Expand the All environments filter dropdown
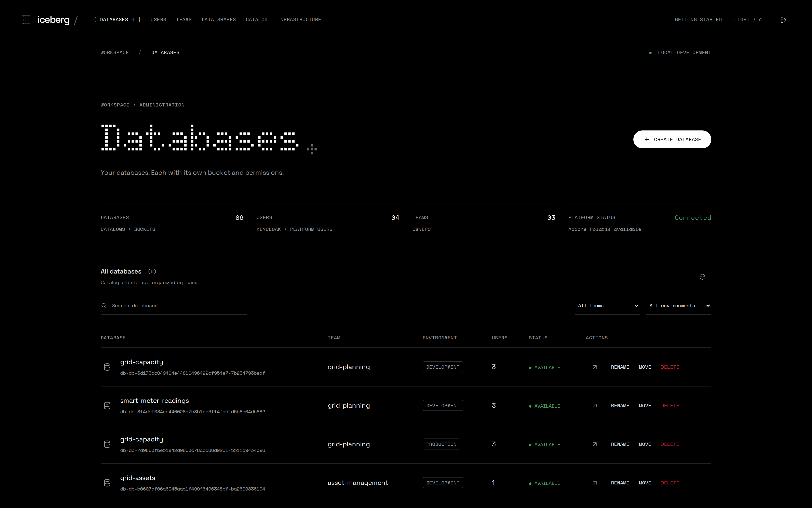The width and height of the screenshot is (812, 508). coord(679,306)
